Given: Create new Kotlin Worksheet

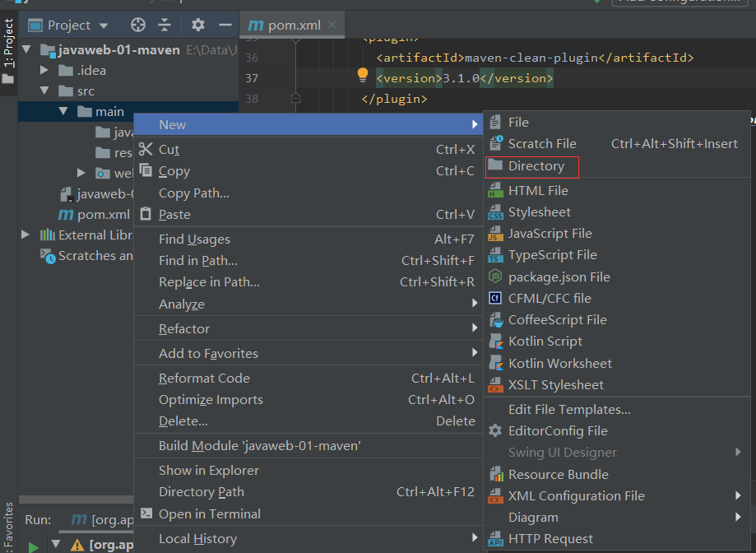Looking at the screenshot, I should [617, 363].
